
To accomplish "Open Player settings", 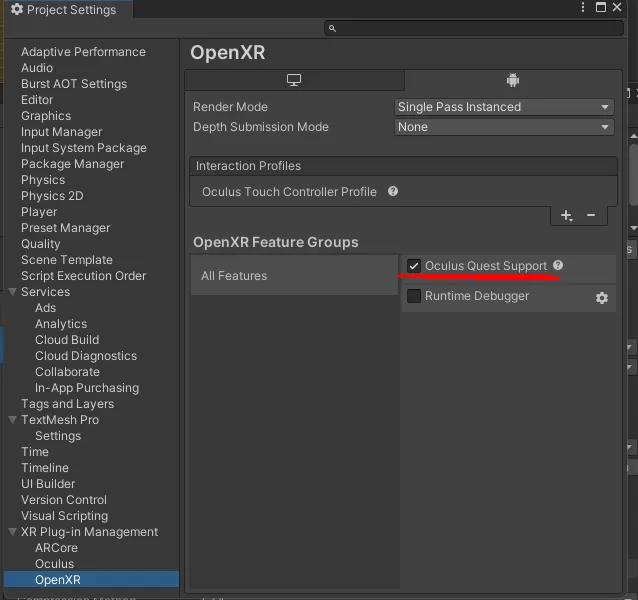I will (39, 212).
